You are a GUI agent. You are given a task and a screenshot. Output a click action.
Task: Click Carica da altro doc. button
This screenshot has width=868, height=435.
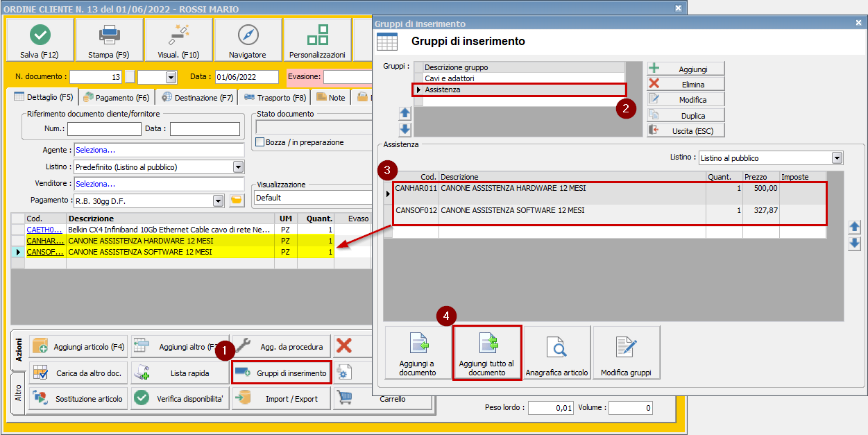pos(78,373)
